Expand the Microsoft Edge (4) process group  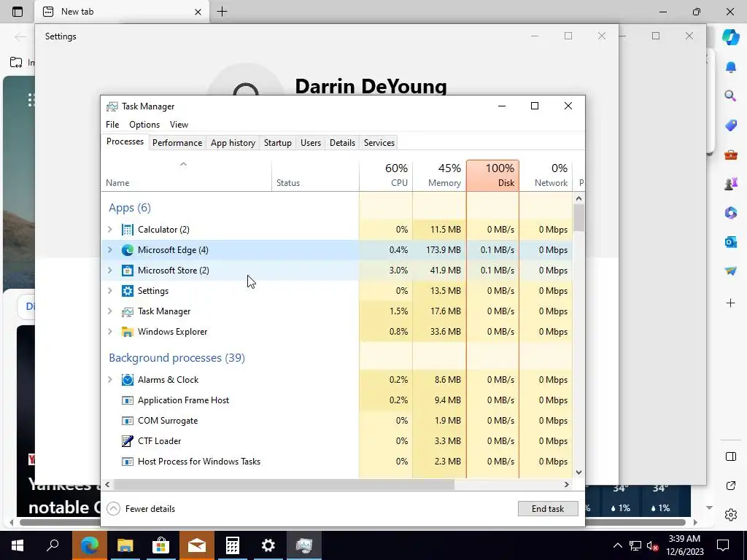(110, 250)
